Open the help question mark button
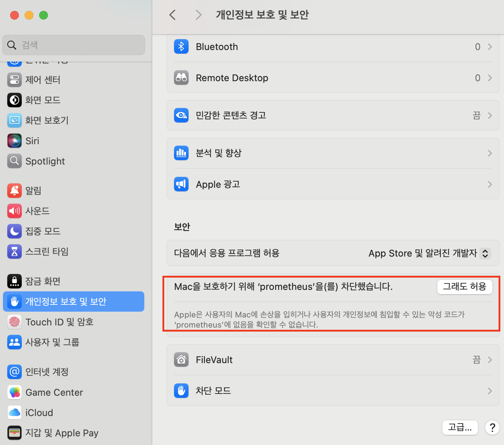Screen dimensions: 504x445 pos(492,428)
